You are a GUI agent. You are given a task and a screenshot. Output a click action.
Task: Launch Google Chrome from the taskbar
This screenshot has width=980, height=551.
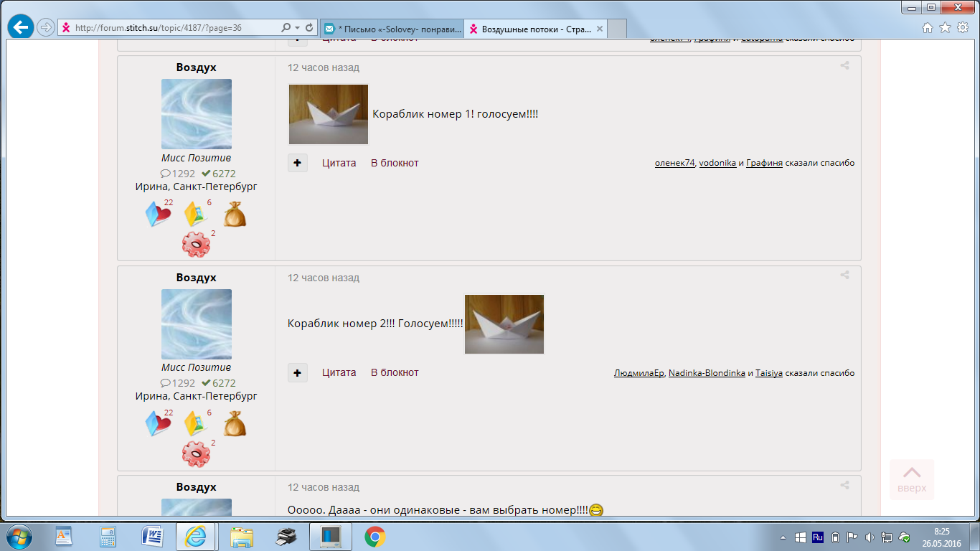click(374, 537)
